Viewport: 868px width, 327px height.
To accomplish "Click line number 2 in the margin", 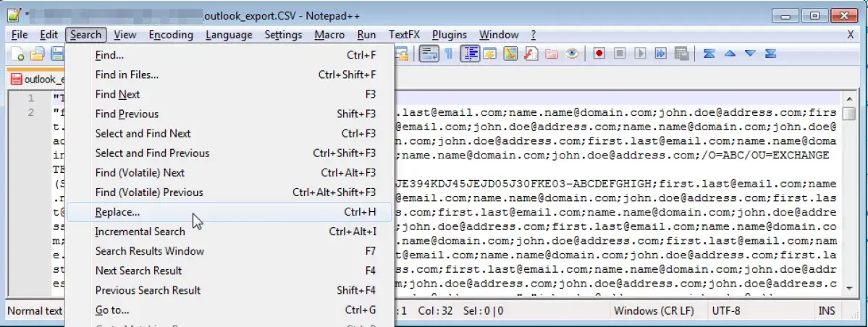I will [31, 112].
